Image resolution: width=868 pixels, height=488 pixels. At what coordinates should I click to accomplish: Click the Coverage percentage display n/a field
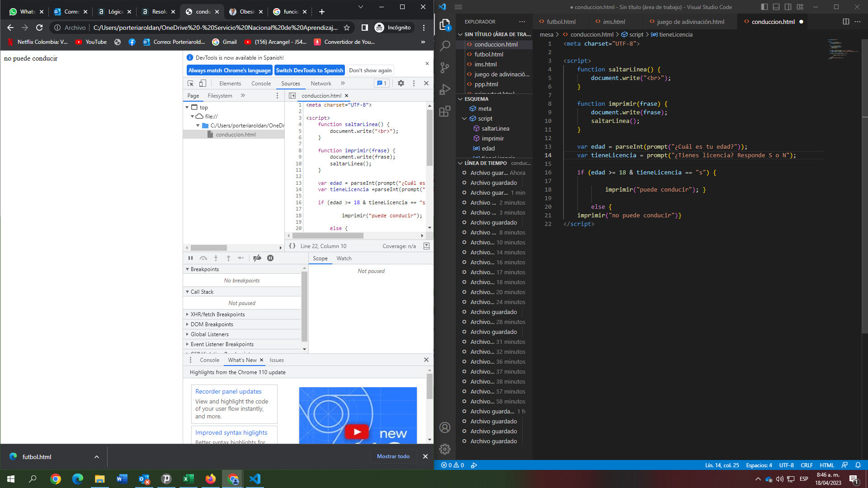coord(399,246)
